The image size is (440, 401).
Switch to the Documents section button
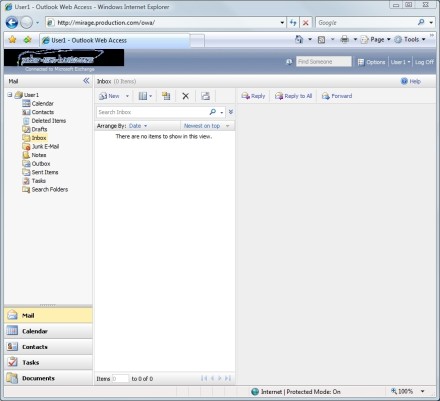[48, 378]
